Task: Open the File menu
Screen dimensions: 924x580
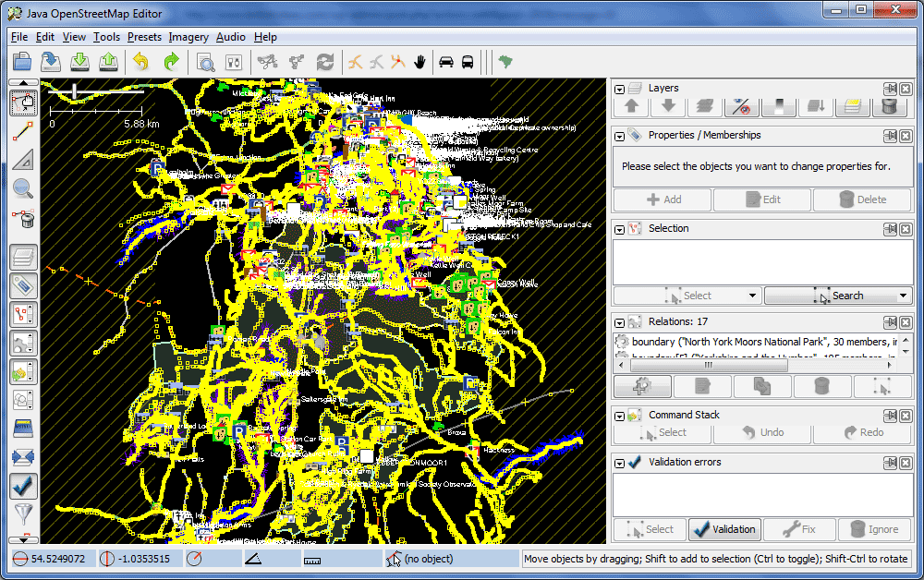Action: coord(19,37)
